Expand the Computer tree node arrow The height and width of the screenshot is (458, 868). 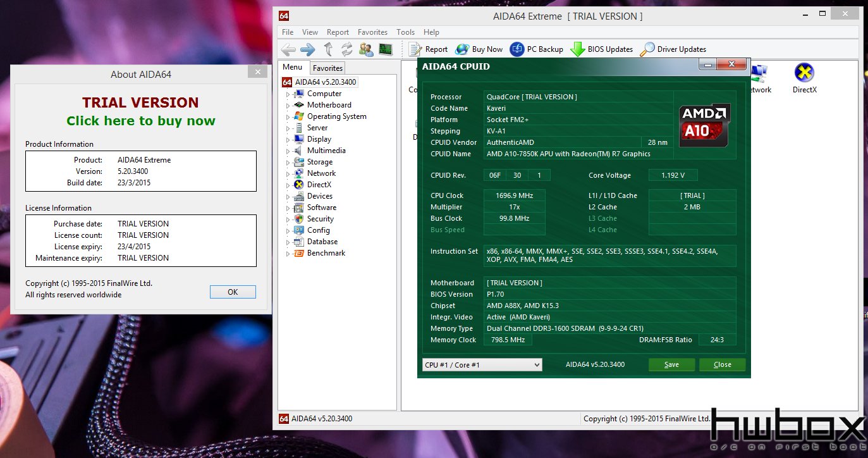[x=288, y=94]
